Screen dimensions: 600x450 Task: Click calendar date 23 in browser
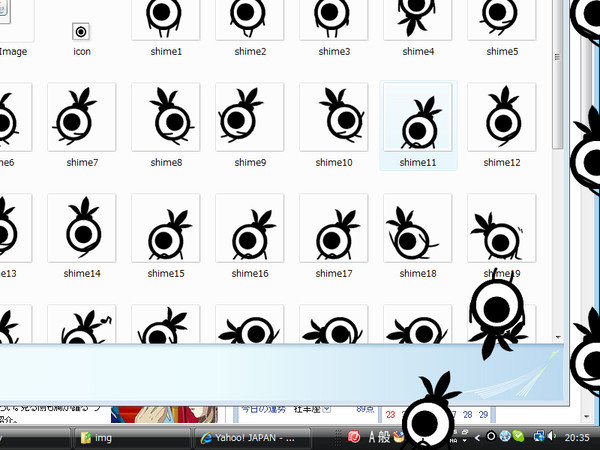click(x=390, y=414)
